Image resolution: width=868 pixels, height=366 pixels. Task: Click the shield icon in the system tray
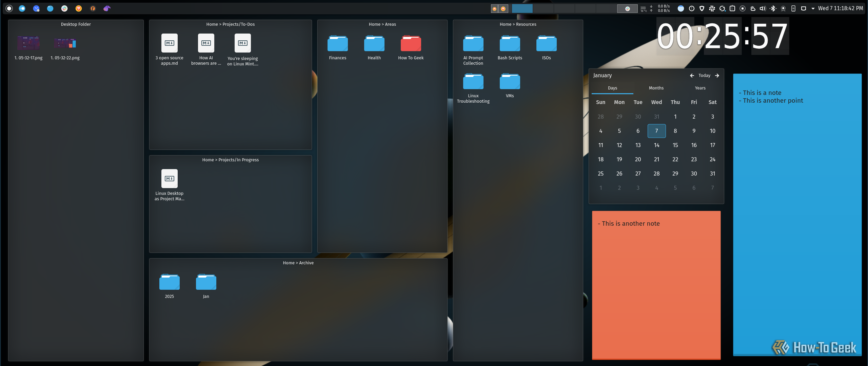pos(702,8)
